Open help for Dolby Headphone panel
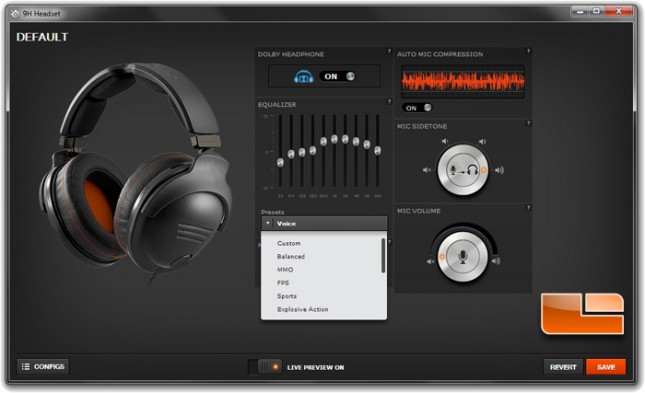The image size is (645, 393). [x=389, y=51]
